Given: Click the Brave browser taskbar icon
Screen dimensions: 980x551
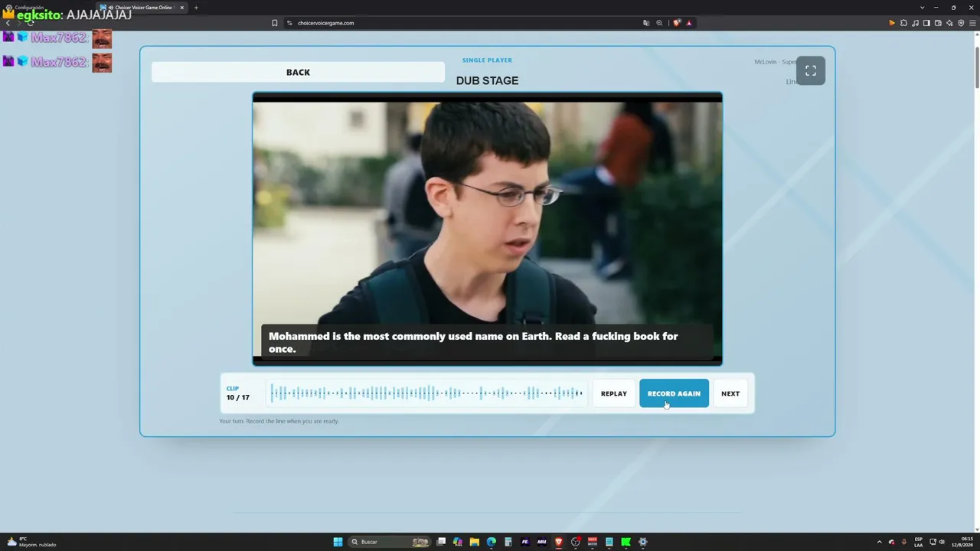Looking at the screenshot, I should click(558, 542).
